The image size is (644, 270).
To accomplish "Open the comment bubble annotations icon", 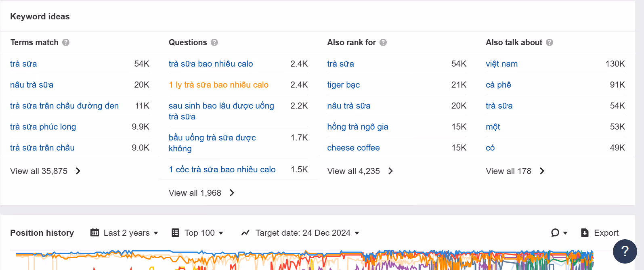I will pyautogui.click(x=555, y=232).
